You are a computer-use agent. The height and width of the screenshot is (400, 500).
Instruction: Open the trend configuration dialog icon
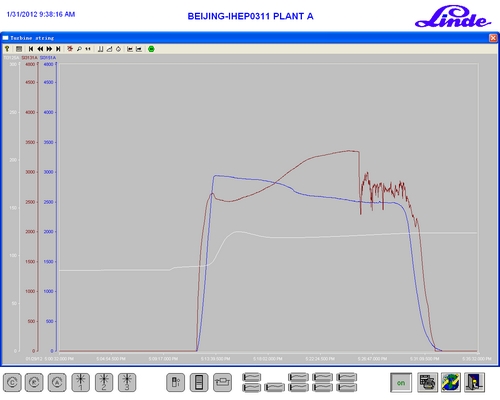click(x=19, y=49)
